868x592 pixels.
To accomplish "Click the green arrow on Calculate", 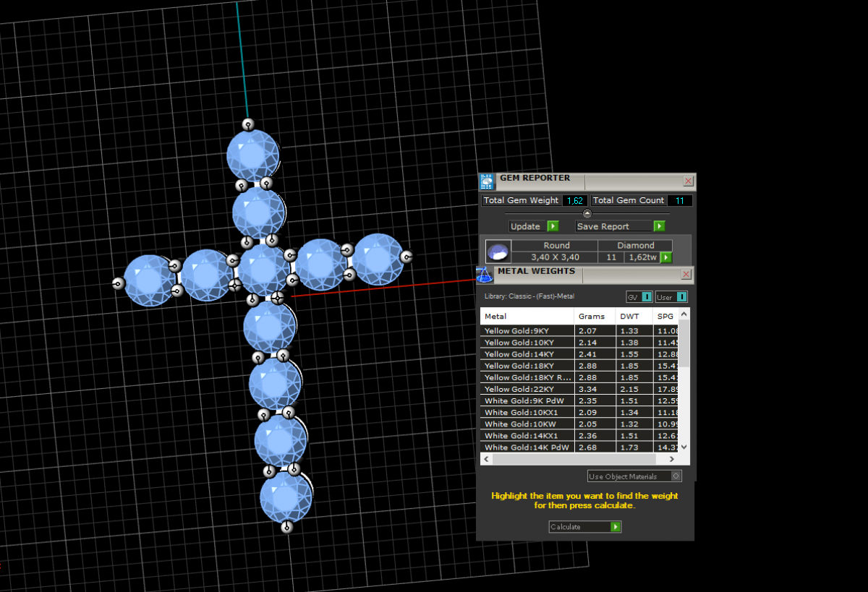I will (x=616, y=527).
